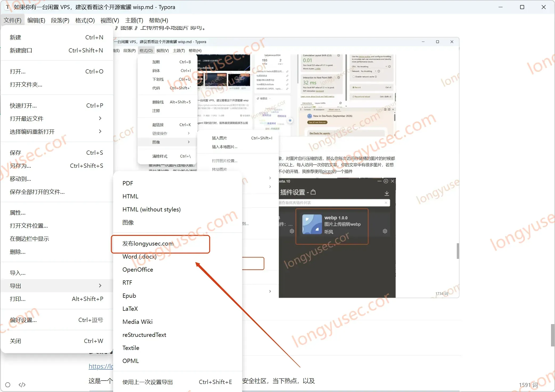Select 在侧边栏中显示 entry

coord(56,239)
